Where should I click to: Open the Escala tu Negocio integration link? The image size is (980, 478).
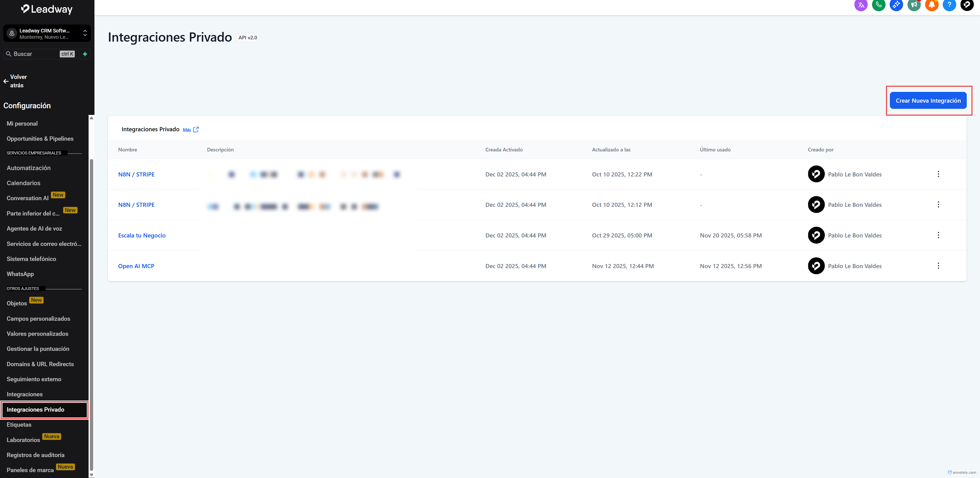[x=141, y=236]
